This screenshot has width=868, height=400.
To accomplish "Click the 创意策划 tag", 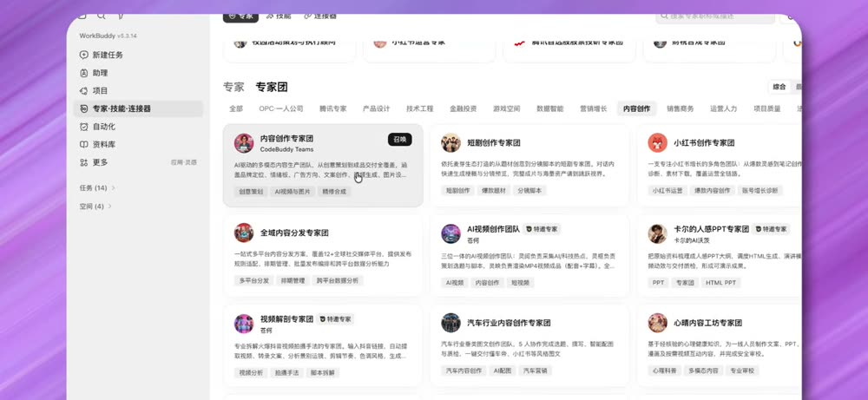I will point(251,192).
